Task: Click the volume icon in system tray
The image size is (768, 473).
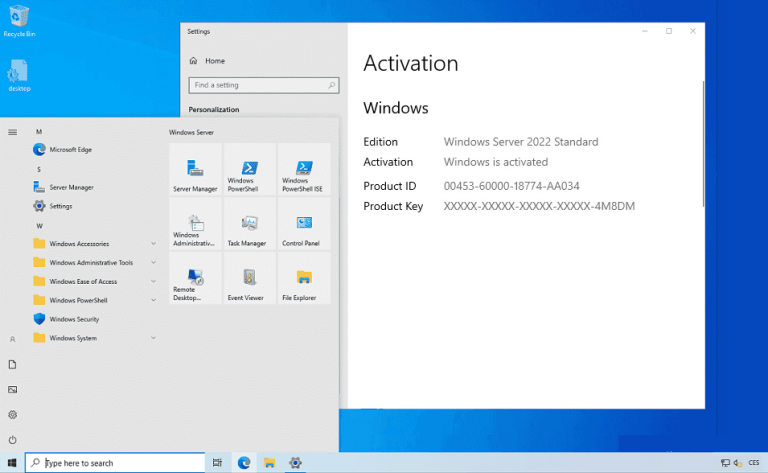Action: click(x=738, y=463)
